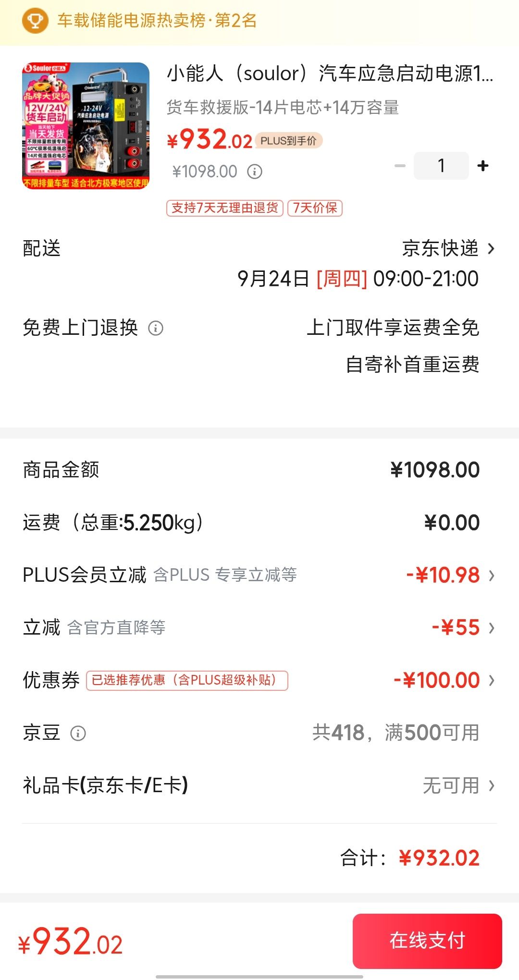Viewport: 519px width, 980px height.
Task: Tap the 在线支付 pay button
Action: [427, 941]
